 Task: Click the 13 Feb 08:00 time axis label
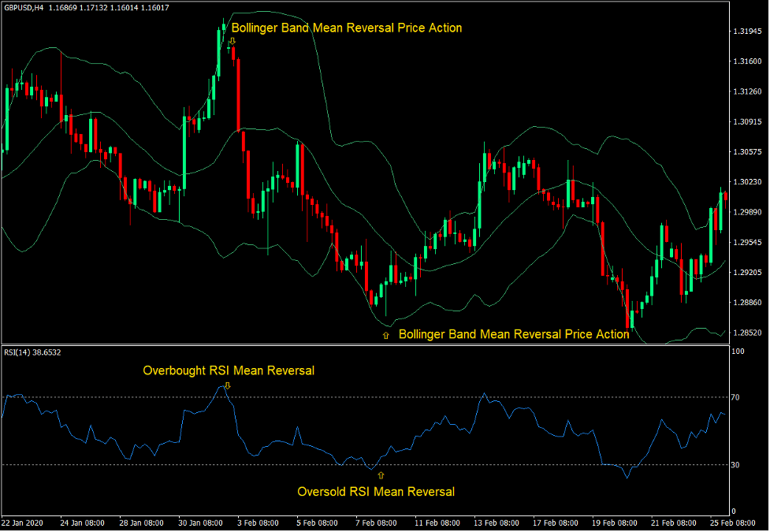coord(497,523)
